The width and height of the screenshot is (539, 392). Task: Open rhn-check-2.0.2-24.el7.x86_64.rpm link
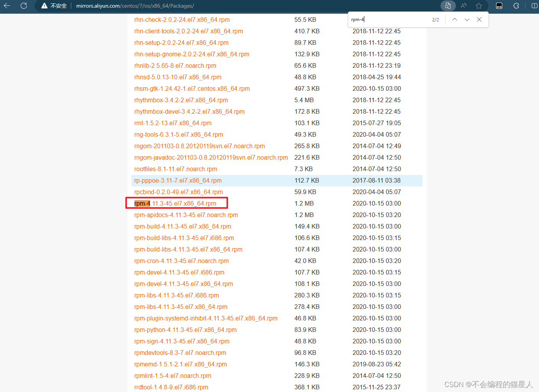(182, 20)
